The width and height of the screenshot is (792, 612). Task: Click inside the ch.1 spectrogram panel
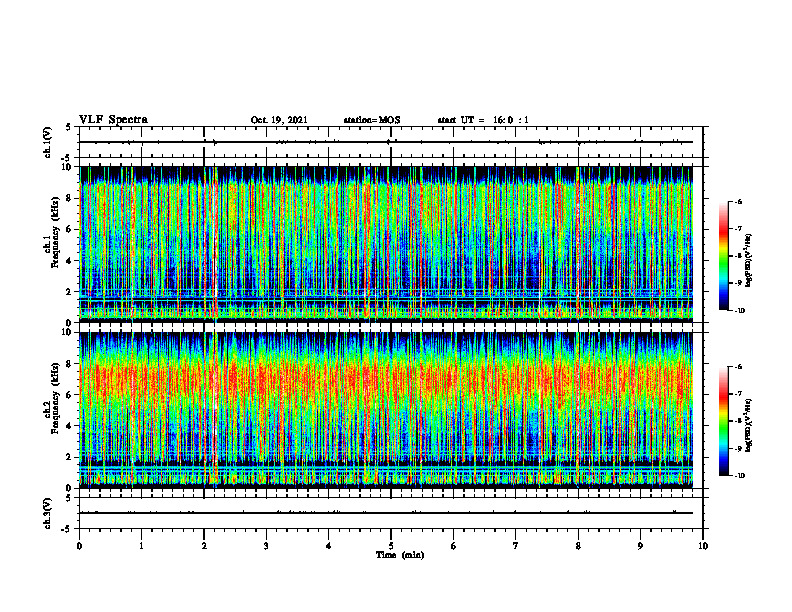pyautogui.click(x=386, y=244)
